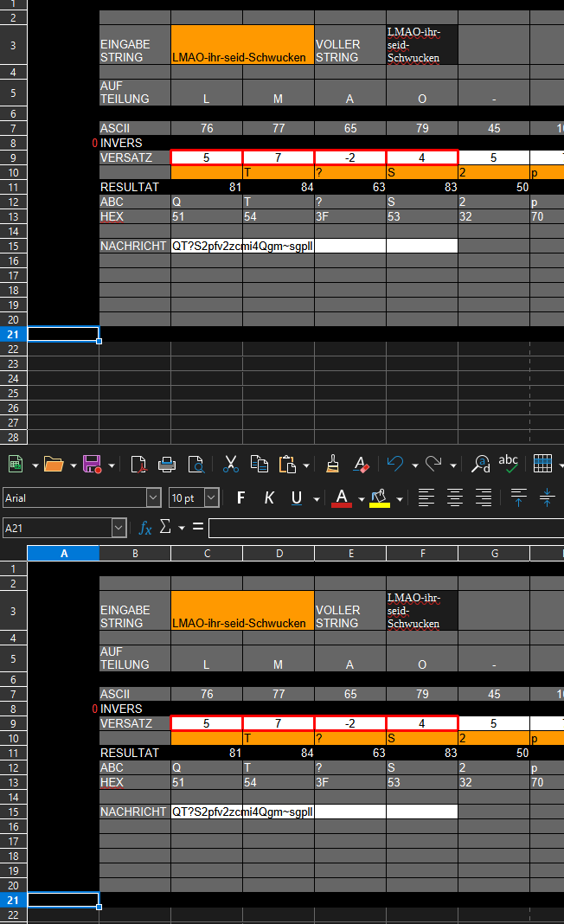564x924 pixels.
Task: Open the font color palette dropdown
Action: 362,499
